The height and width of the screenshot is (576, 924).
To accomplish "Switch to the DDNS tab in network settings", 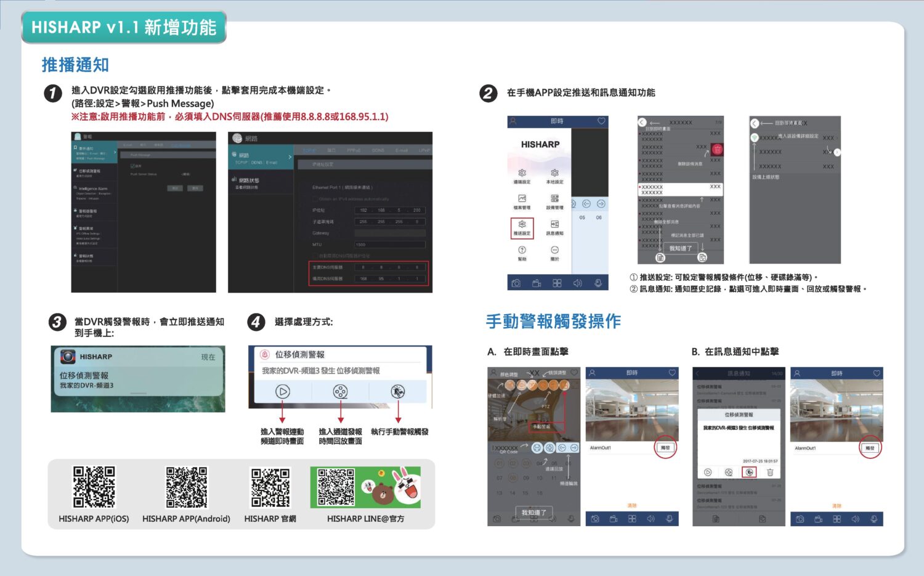I will pyautogui.click(x=378, y=150).
